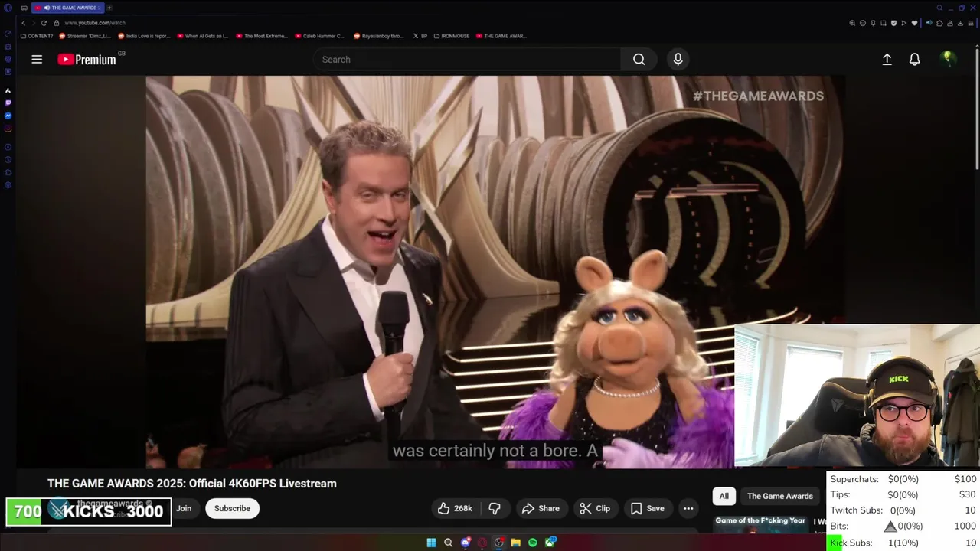The width and height of the screenshot is (980, 551).
Task: Open the Game of the F*cking Year thumbnail
Action: (760, 524)
